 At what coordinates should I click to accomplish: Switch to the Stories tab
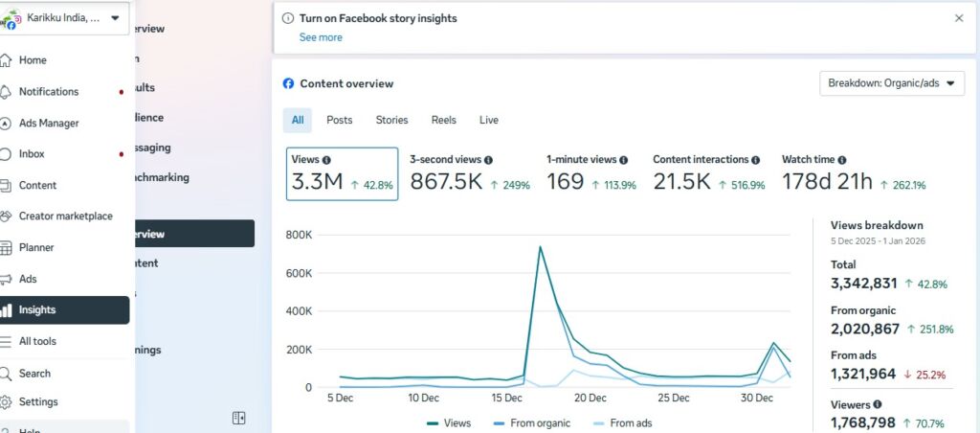(391, 121)
